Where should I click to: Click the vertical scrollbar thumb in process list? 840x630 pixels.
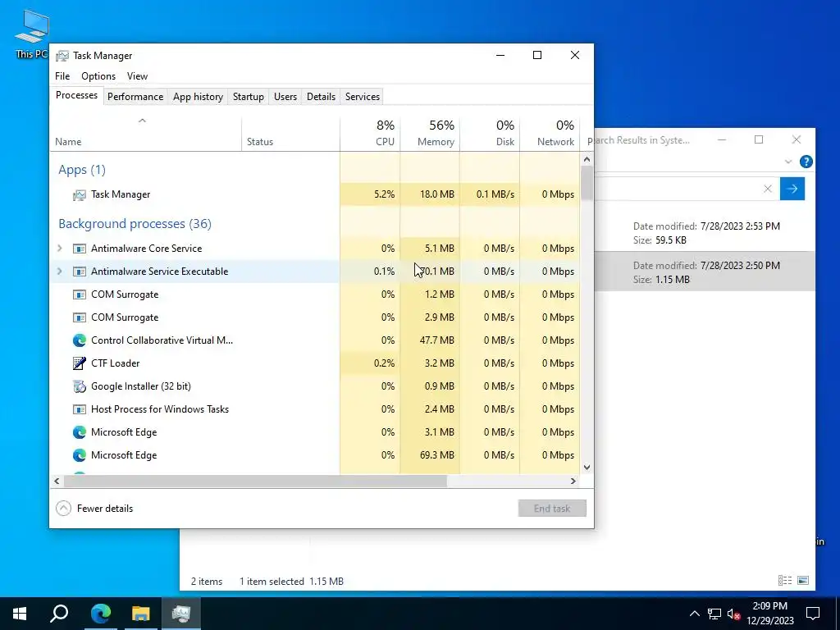[587, 183]
